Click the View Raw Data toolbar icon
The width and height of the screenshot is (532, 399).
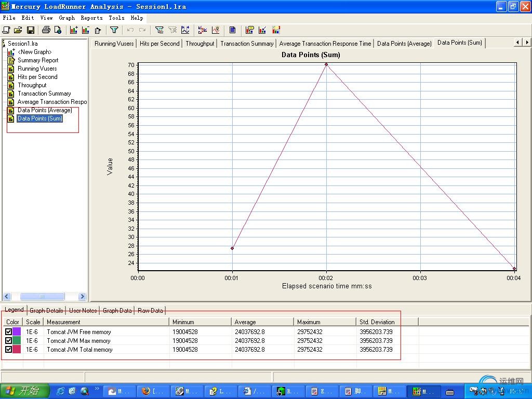[x=232, y=30]
